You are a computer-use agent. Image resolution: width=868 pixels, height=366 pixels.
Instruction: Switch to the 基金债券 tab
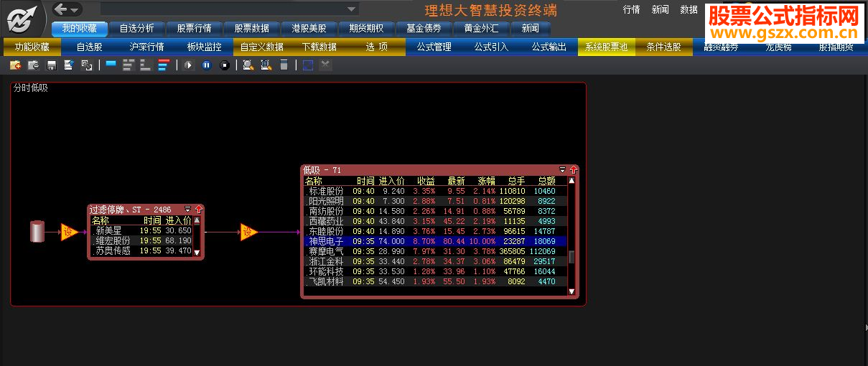click(x=424, y=29)
